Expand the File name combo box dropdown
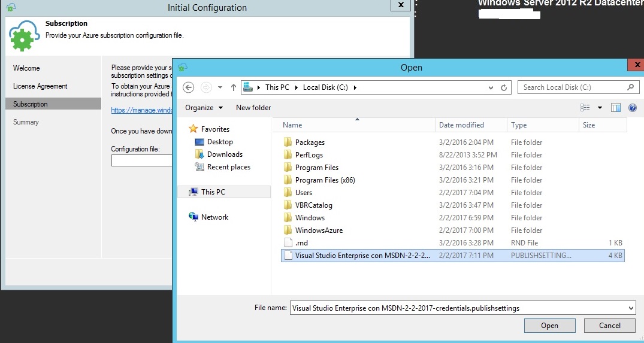 630,308
